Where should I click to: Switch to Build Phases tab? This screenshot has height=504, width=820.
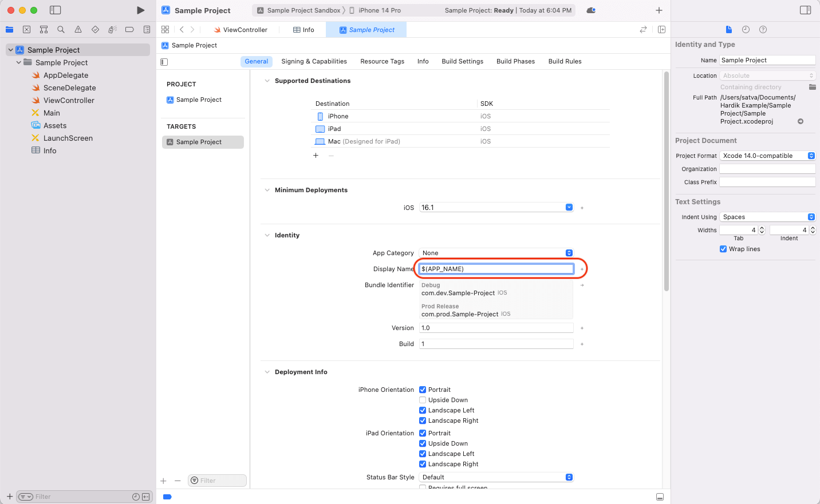(x=515, y=61)
